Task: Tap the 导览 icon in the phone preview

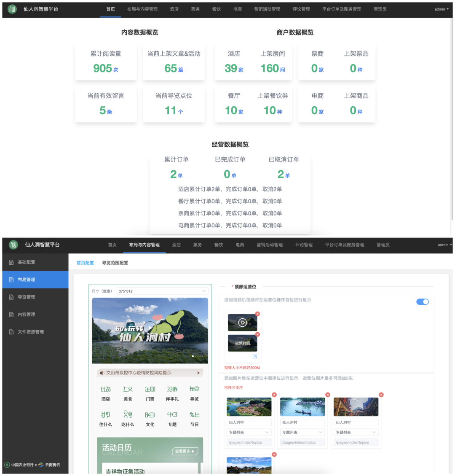Action: (x=194, y=393)
